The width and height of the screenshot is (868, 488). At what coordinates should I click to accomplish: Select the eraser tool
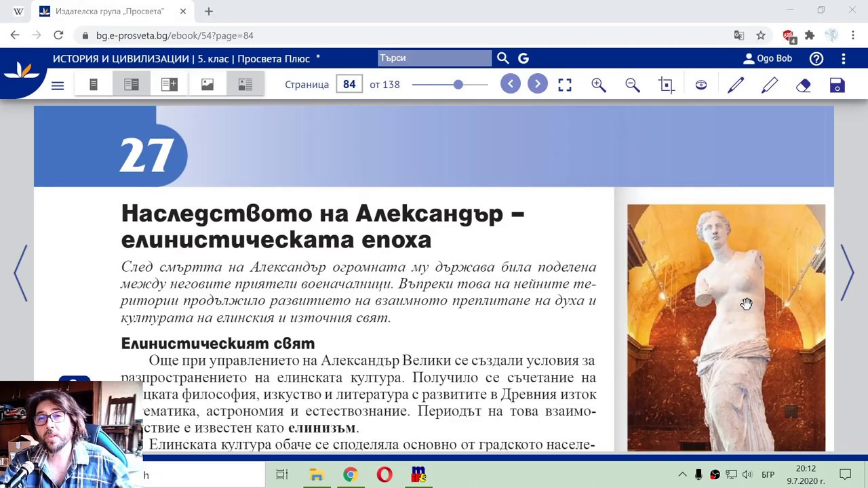[x=804, y=85]
